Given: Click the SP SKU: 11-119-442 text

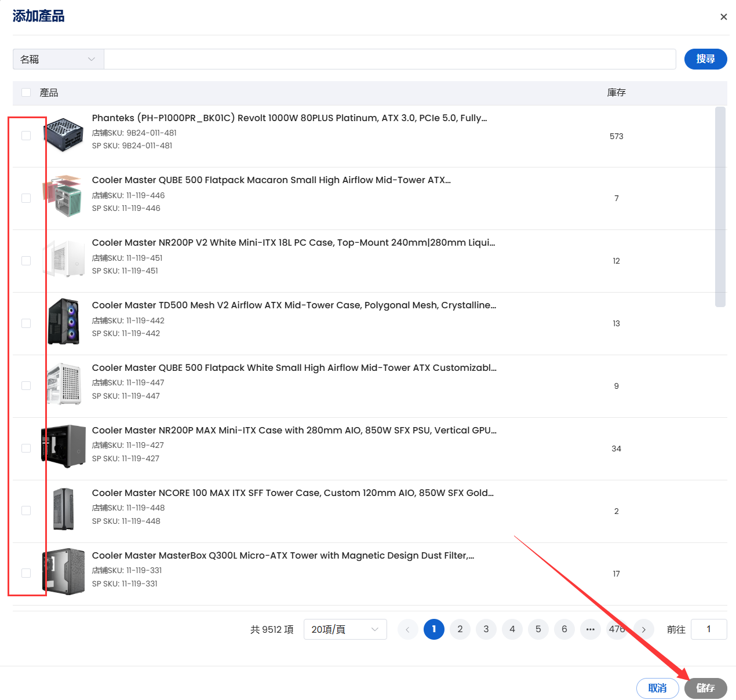Looking at the screenshot, I should (x=126, y=333).
